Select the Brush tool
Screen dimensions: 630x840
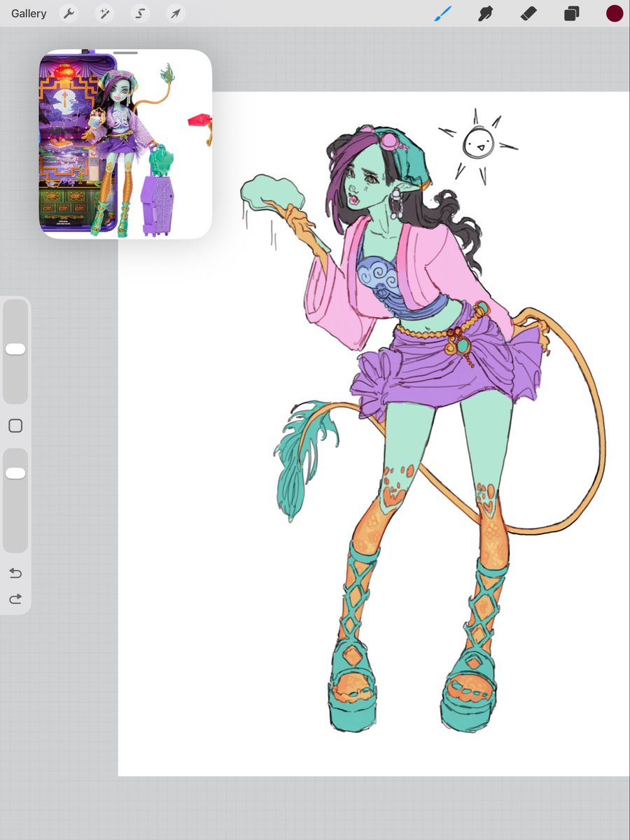click(x=443, y=13)
